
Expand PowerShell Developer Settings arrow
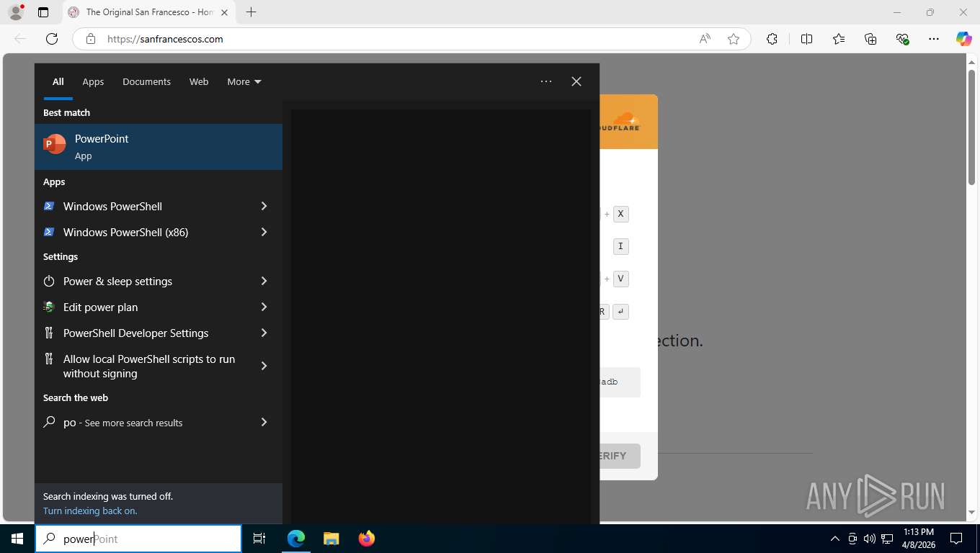click(264, 333)
